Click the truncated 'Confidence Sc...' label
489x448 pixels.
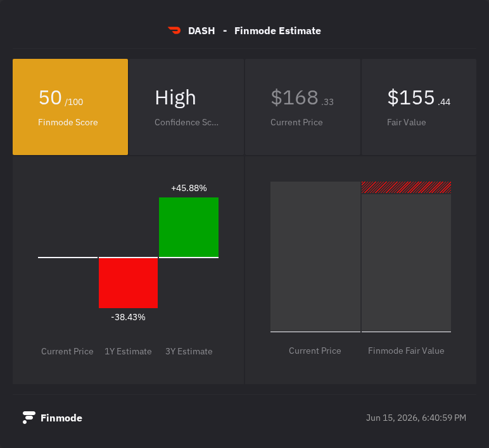(186, 122)
